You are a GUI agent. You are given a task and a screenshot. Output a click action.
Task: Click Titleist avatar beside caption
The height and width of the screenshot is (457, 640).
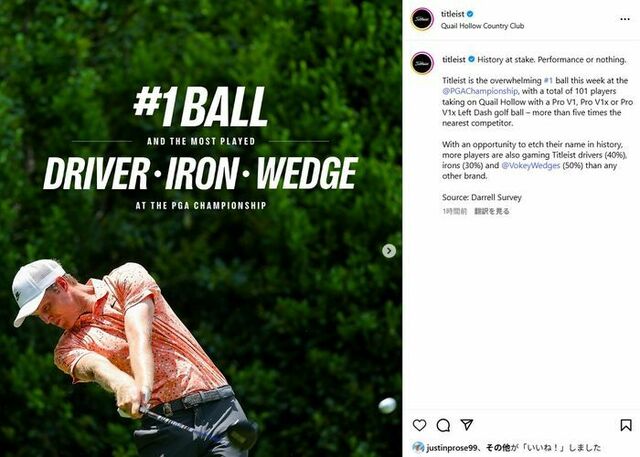[422, 63]
